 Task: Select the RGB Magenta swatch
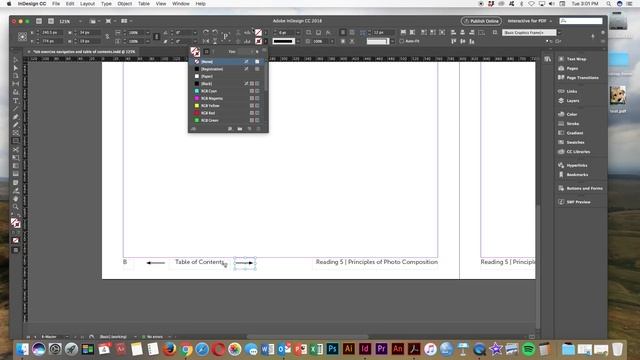tap(228, 98)
